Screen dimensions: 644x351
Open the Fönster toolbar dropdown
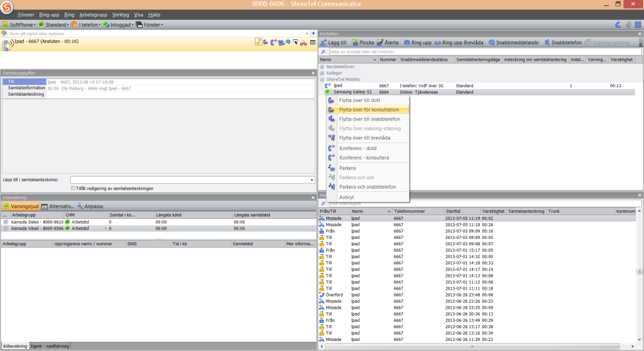[149, 24]
